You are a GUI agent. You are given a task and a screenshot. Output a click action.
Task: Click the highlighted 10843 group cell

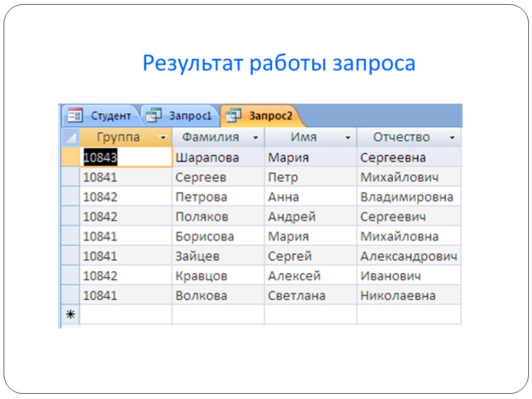101,157
